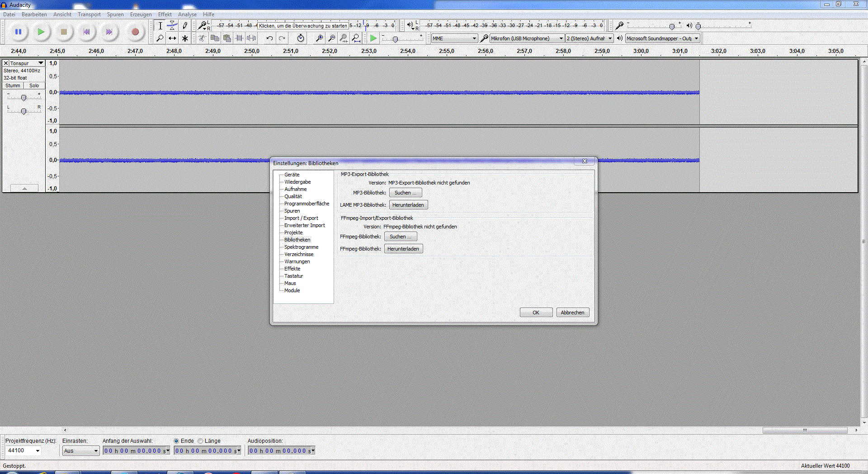Adjust the playback volume slider
Image resolution: width=868 pixels, height=474 pixels.
pyautogui.click(x=698, y=27)
